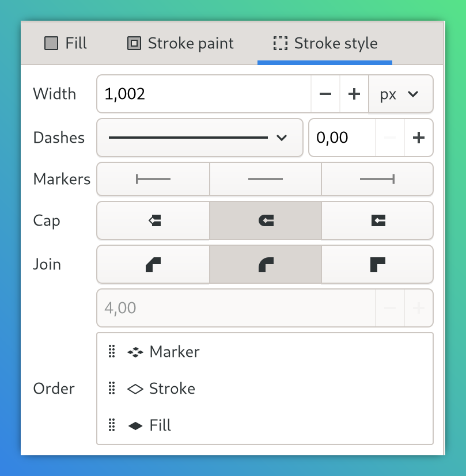466x476 pixels.
Task: Switch to the Stroke paint tab
Action: point(180,43)
